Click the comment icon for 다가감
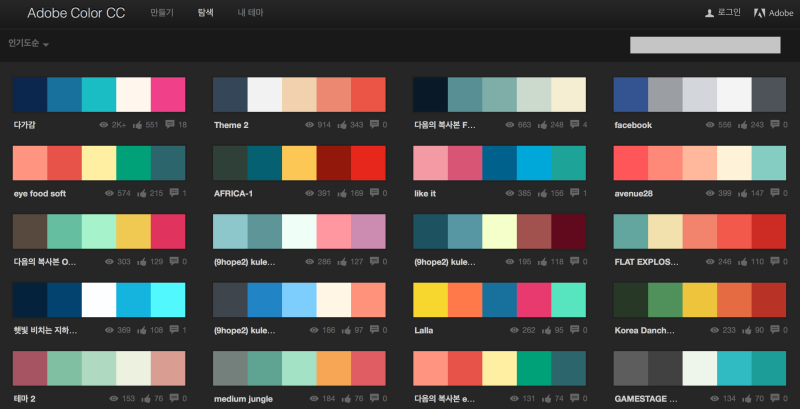This screenshot has width=800, height=409. [170, 124]
